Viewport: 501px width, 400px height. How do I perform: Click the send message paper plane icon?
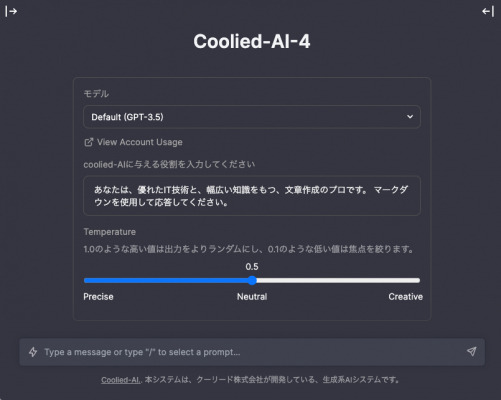[471, 351]
